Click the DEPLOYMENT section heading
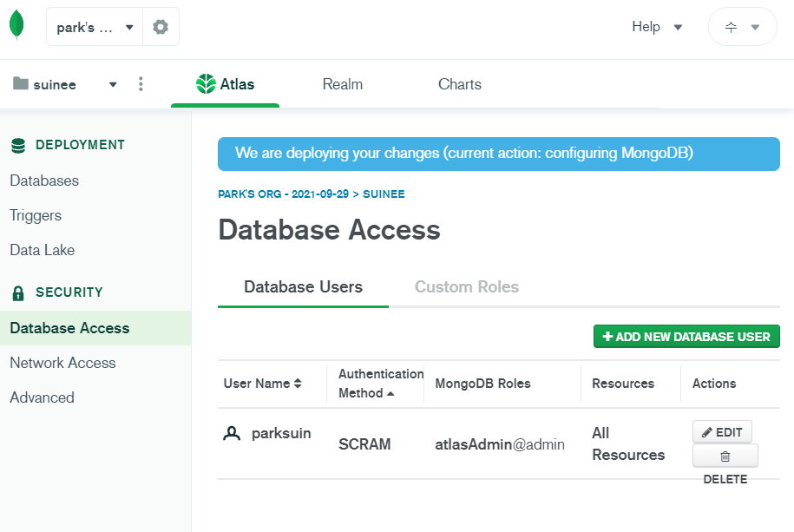 pos(80,145)
